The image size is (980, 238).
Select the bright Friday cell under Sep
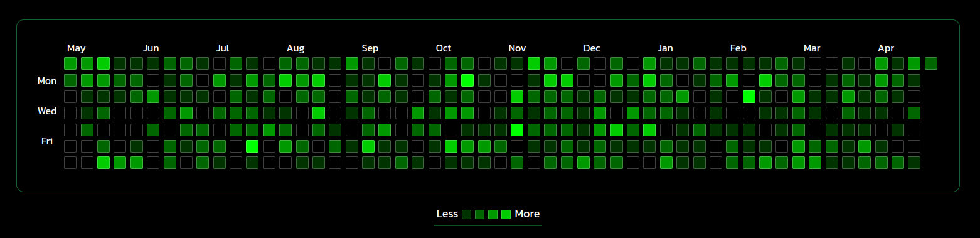[x=368, y=146]
